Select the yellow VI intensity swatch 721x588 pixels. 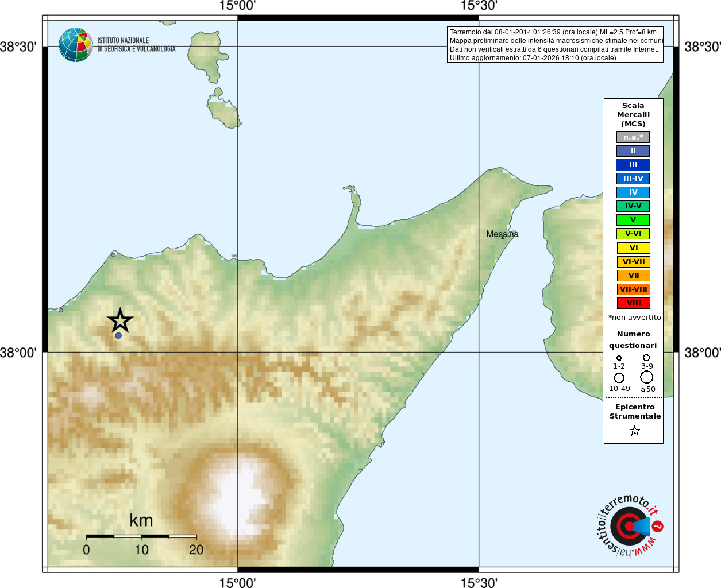(x=633, y=248)
